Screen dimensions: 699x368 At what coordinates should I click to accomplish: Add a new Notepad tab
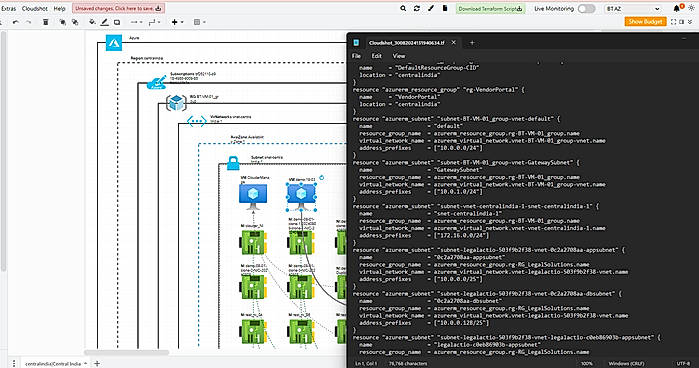(472, 43)
